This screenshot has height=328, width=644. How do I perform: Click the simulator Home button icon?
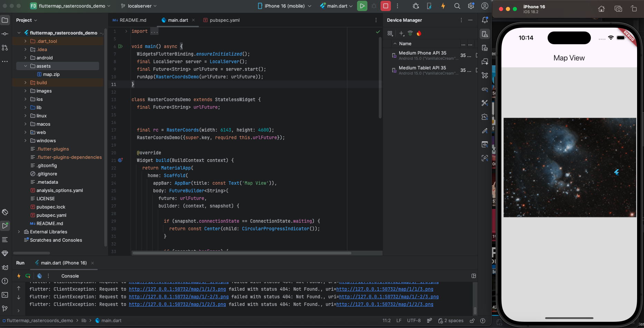click(602, 9)
